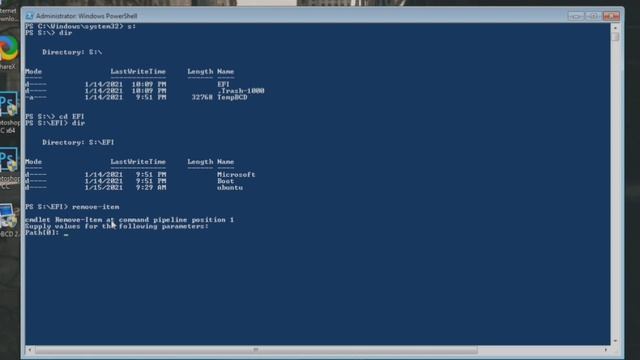Click the horizontal scrollbar left arrow

(x=29, y=350)
